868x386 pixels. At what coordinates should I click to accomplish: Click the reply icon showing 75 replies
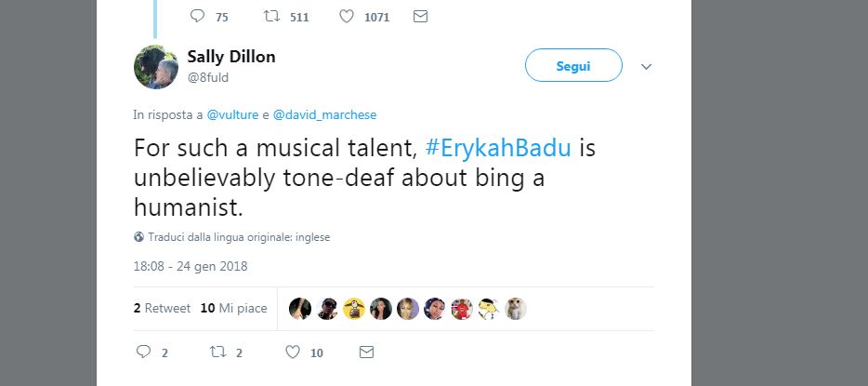tap(196, 16)
